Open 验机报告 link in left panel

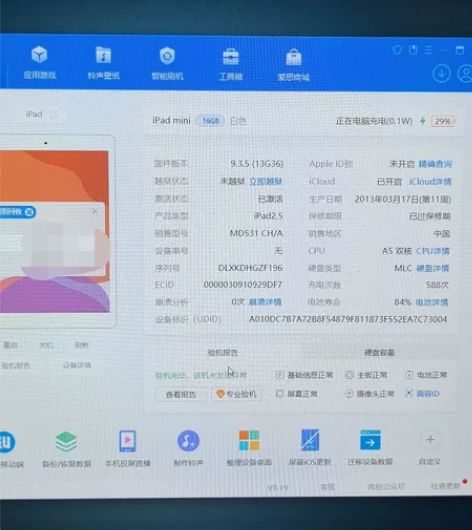point(16,365)
